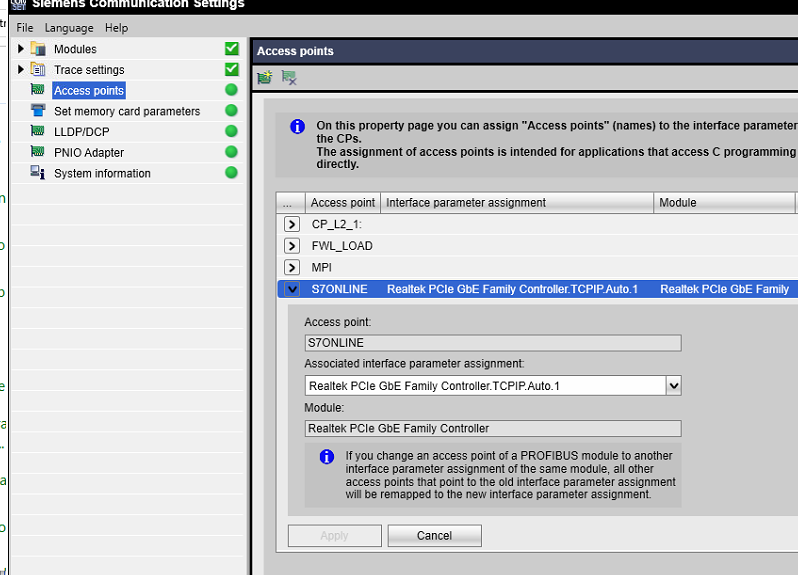Expand the Modules tree node
Viewport: 798px width, 575px height.
21,49
